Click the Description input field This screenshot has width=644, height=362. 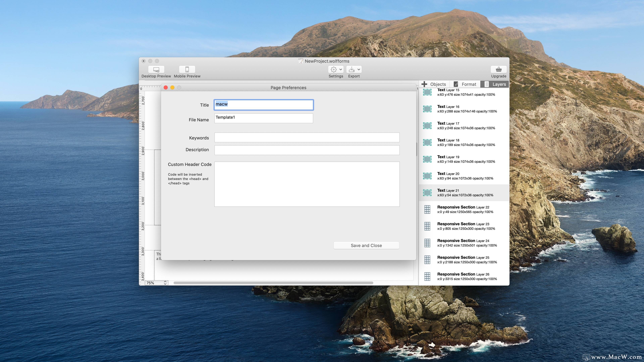[307, 150]
